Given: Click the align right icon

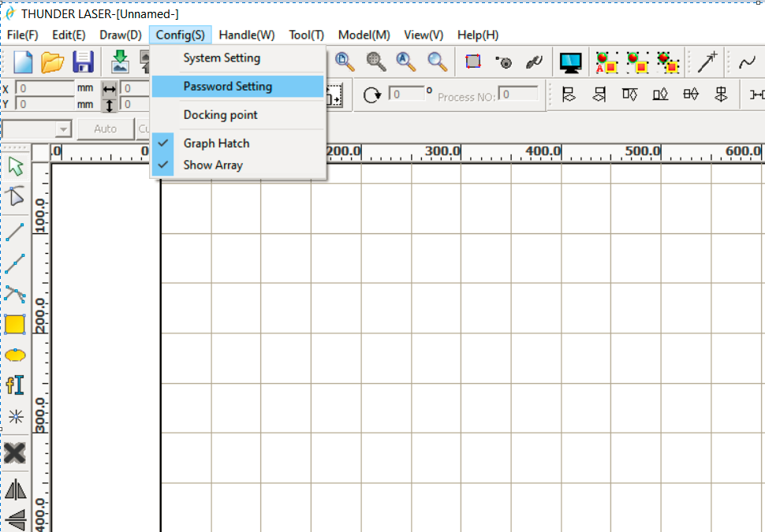Looking at the screenshot, I should (x=599, y=94).
